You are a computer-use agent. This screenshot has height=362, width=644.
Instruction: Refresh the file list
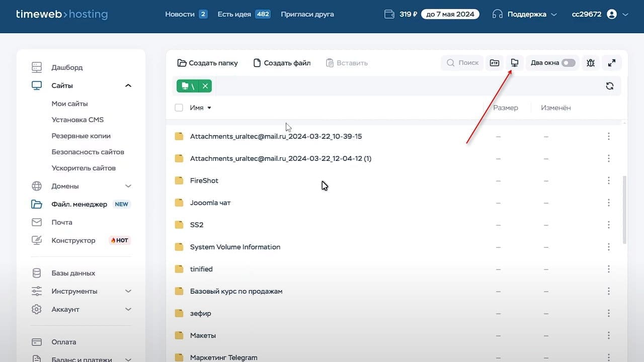click(x=610, y=86)
